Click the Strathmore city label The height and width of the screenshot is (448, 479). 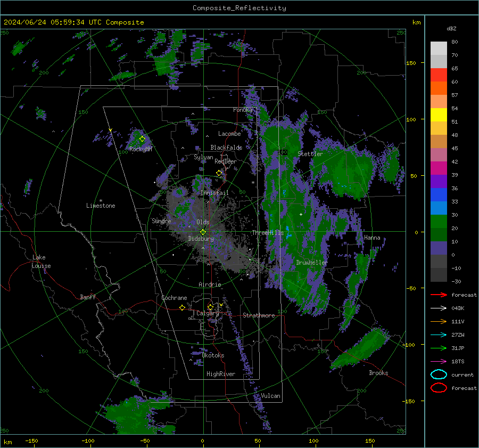[259, 315]
